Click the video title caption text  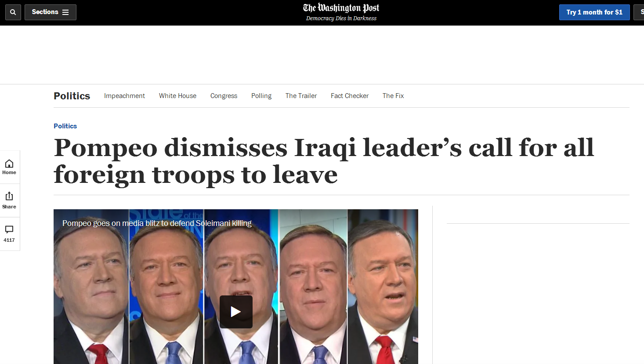click(157, 223)
